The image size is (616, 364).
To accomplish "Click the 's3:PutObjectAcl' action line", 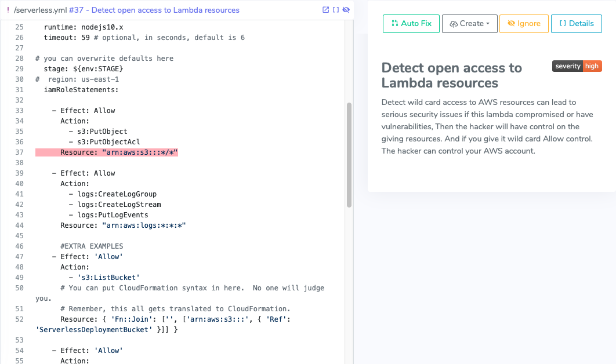I will (x=104, y=142).
